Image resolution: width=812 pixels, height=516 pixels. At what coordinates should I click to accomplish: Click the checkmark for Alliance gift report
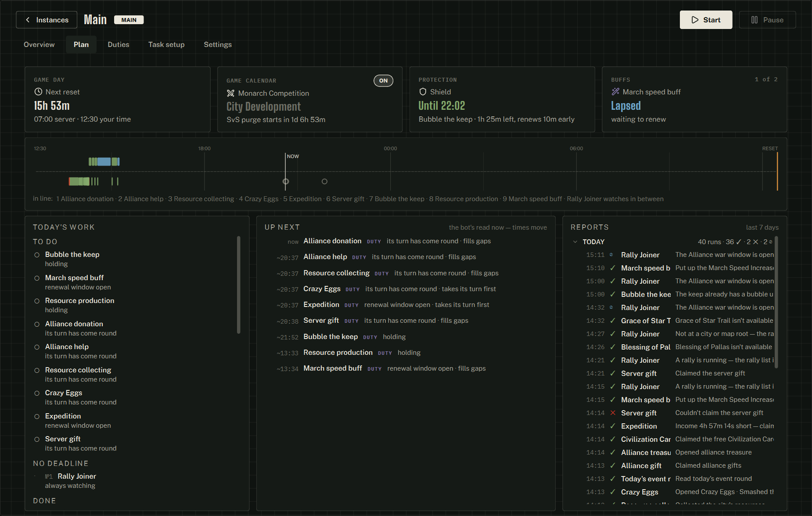coord(613,465)
